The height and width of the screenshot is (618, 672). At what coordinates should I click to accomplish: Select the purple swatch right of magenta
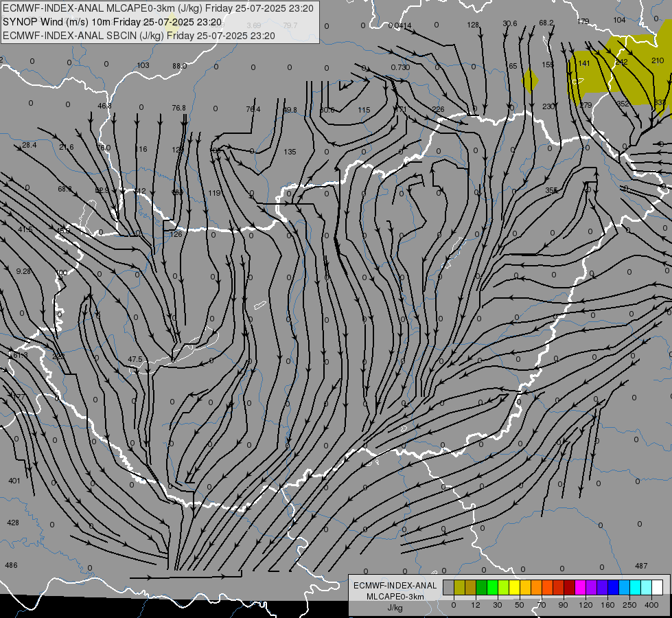pos(591,587)
